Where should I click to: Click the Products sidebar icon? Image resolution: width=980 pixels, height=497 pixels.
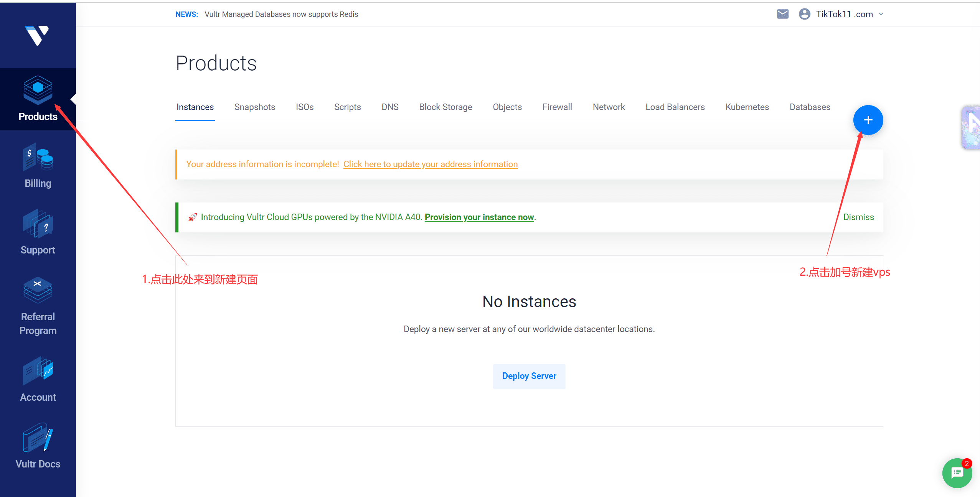click(38, 91)
